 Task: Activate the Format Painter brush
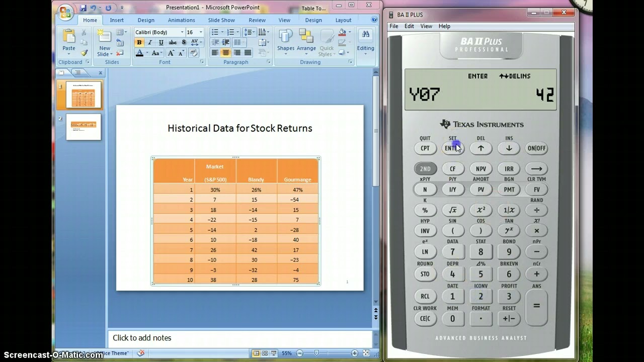point(84,52)
